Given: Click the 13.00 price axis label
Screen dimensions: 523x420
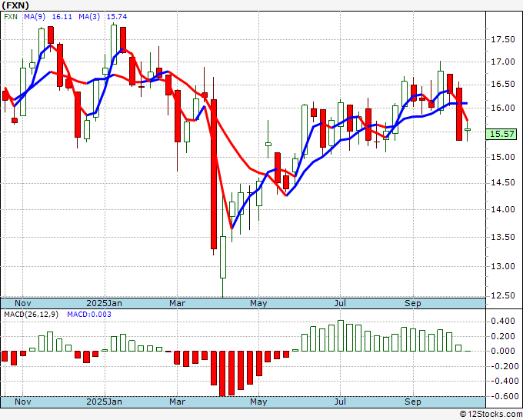Looking at the screenshot, I should tap(503, 266).
